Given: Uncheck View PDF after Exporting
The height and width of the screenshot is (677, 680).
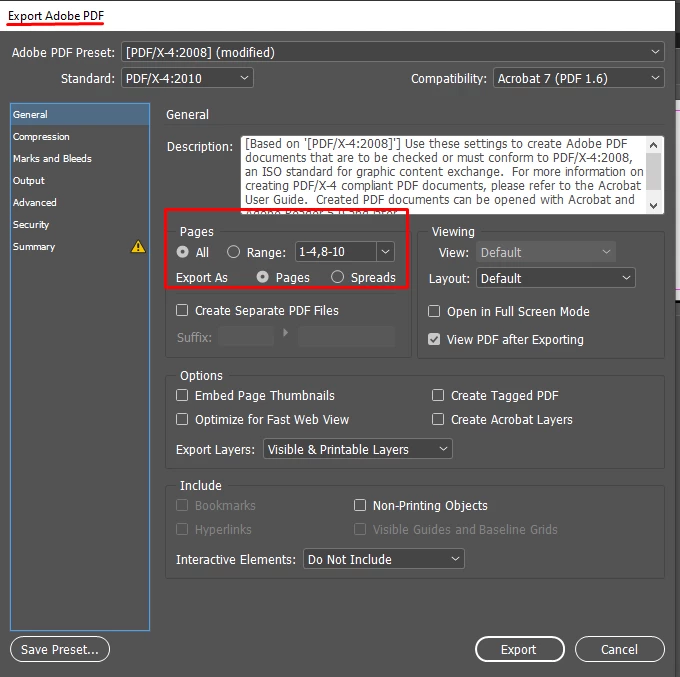Looking at the screenshot, I should tap(434, 339).
